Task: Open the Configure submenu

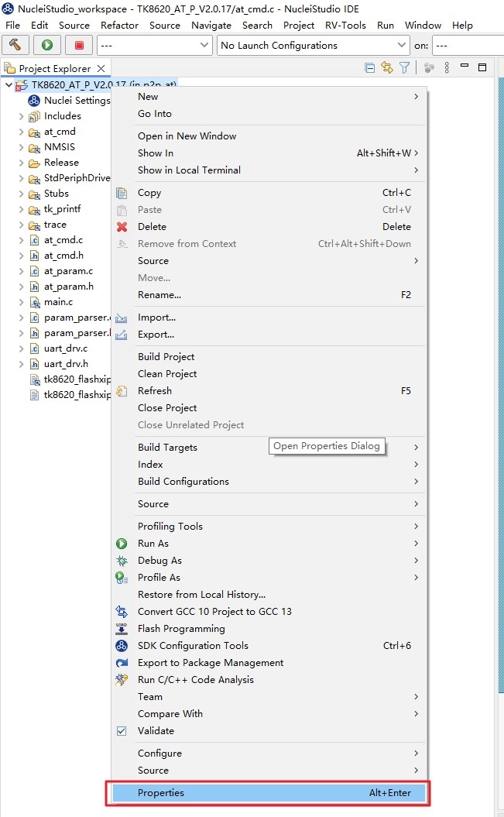Action: (269, 753)
